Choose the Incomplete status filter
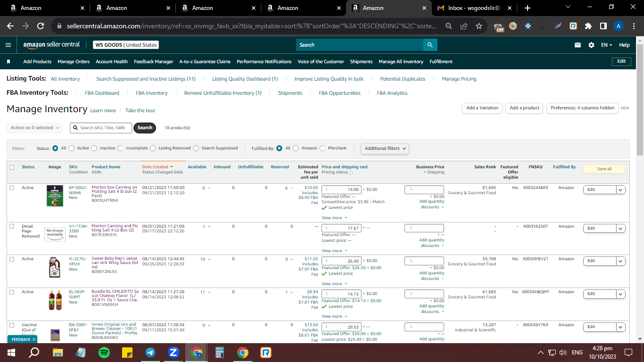Viewport: 644px width, 362px height. (x=121, y=148)
